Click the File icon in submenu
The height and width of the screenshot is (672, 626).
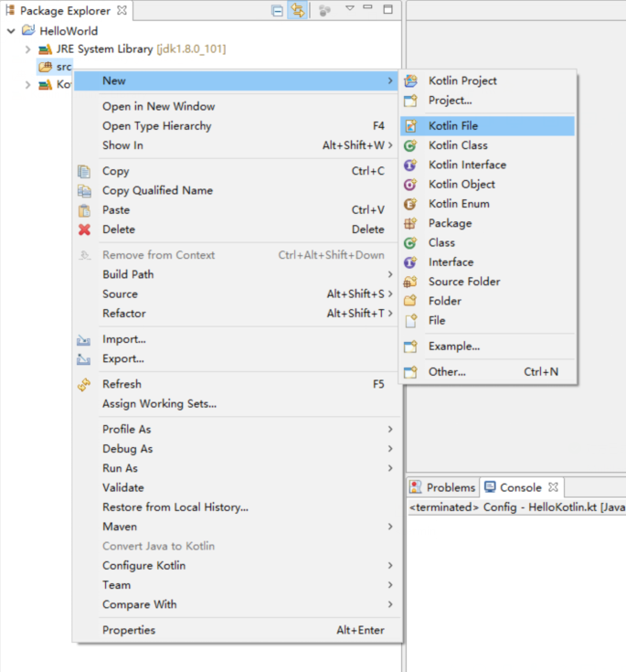point(410,321)
